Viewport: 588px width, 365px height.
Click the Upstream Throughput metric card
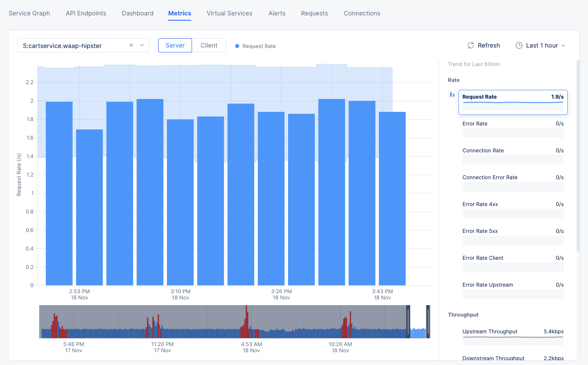click(513, 336)
